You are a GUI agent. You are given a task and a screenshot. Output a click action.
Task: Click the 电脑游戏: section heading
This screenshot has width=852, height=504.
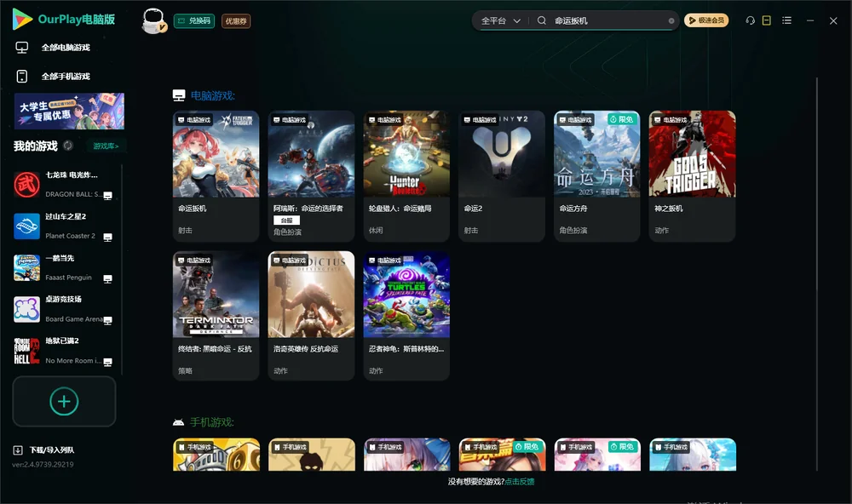coord(212,96)
